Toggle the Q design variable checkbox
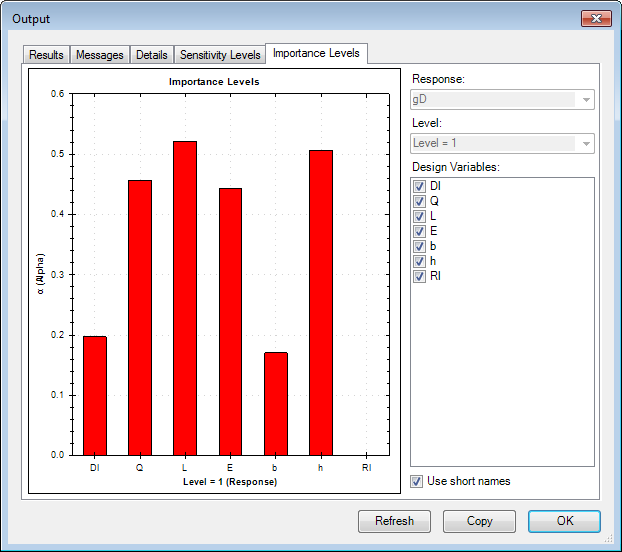 [420, 201]
